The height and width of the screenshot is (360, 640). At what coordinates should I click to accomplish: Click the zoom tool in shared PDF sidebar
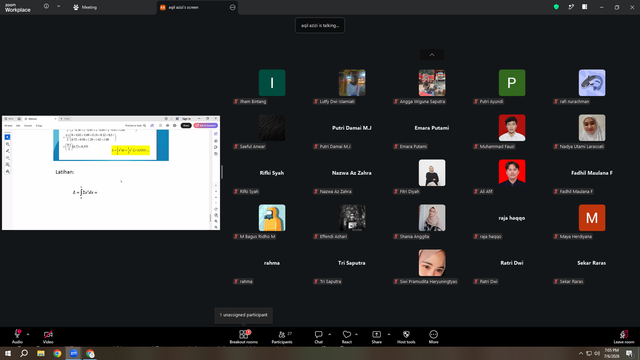pyautogui.click(x=7, y=144)
